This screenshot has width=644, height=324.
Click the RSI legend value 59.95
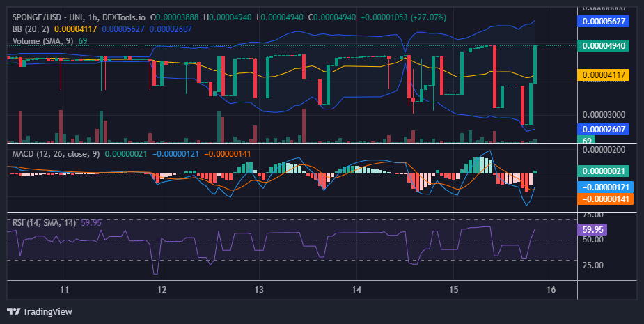coord(91,223)
